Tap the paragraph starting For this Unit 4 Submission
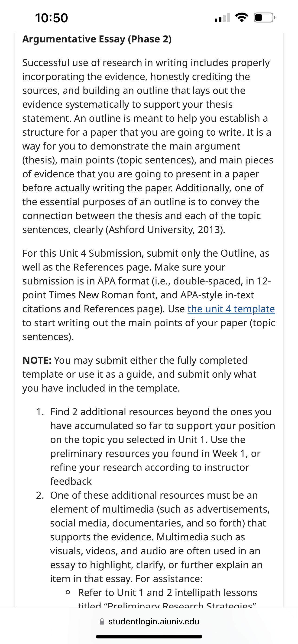Screen dimensions: 298x644 pos(149,295)
